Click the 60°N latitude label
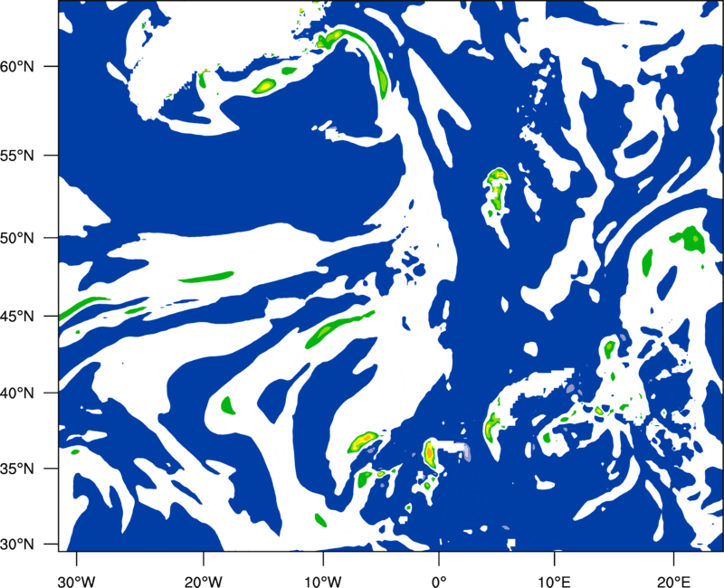 [17, 66]
